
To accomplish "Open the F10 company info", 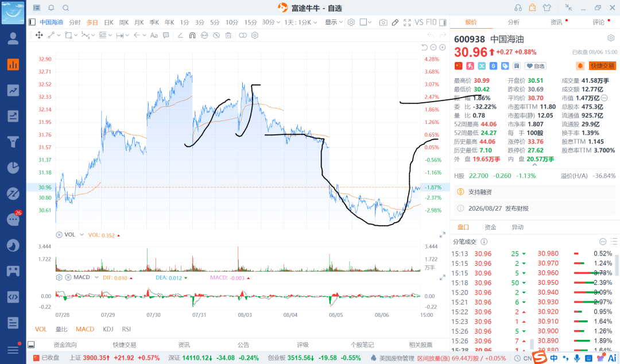I will [431, 22].
